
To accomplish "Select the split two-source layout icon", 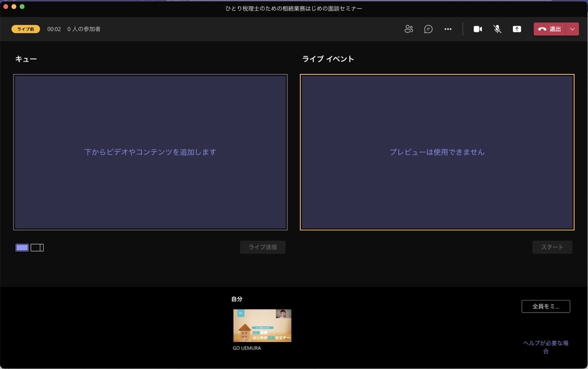I will click(37, 247).
